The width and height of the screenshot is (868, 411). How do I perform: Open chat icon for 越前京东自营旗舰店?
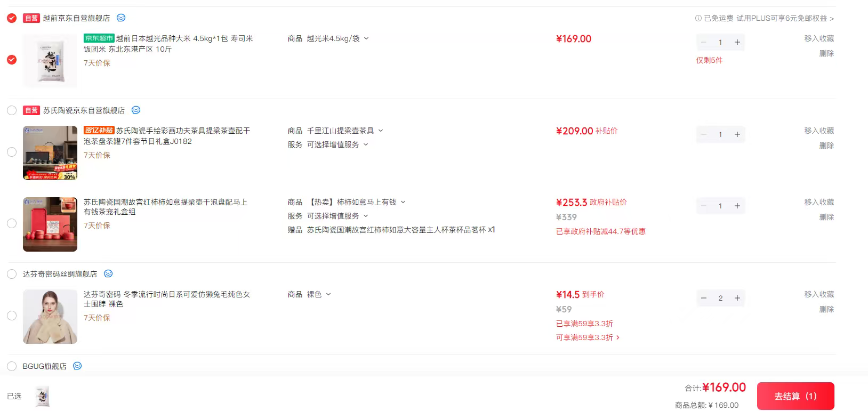click(121, 18)
